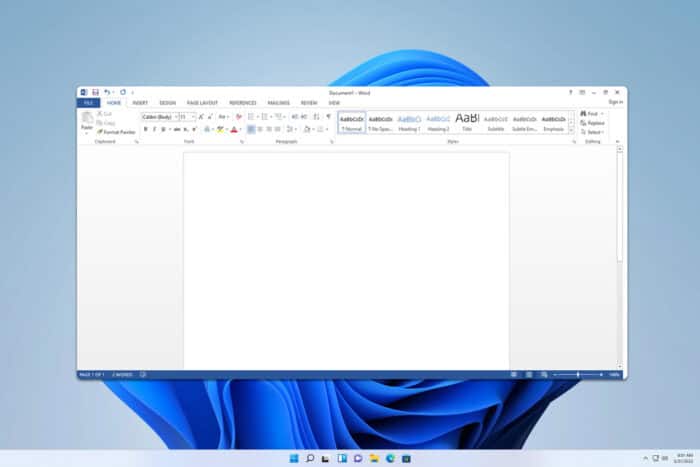The image size is (700, 467).
Task: Open Word Help question mark icon
Action: click(x=570, y=92)
